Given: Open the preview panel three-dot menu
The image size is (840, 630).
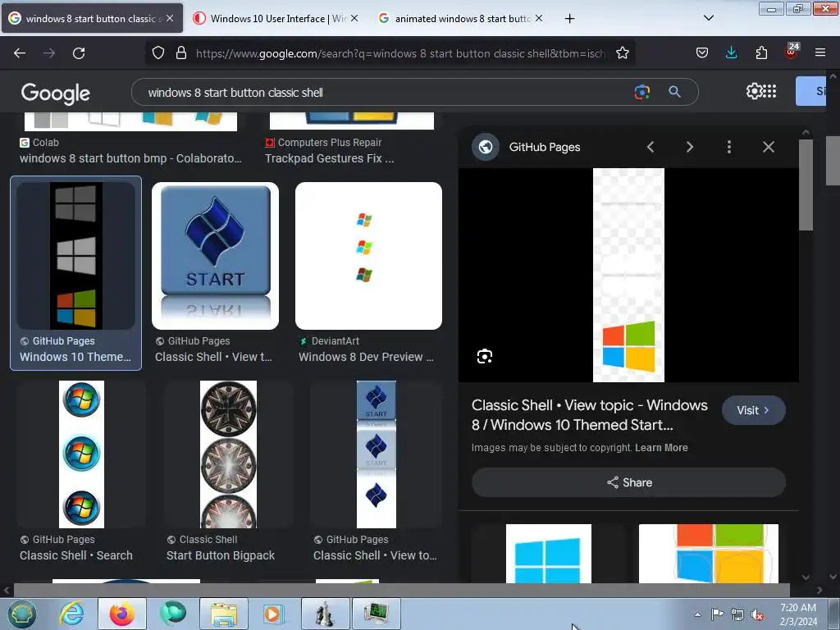Looking at the screenshot, I should tap(729, 147).
